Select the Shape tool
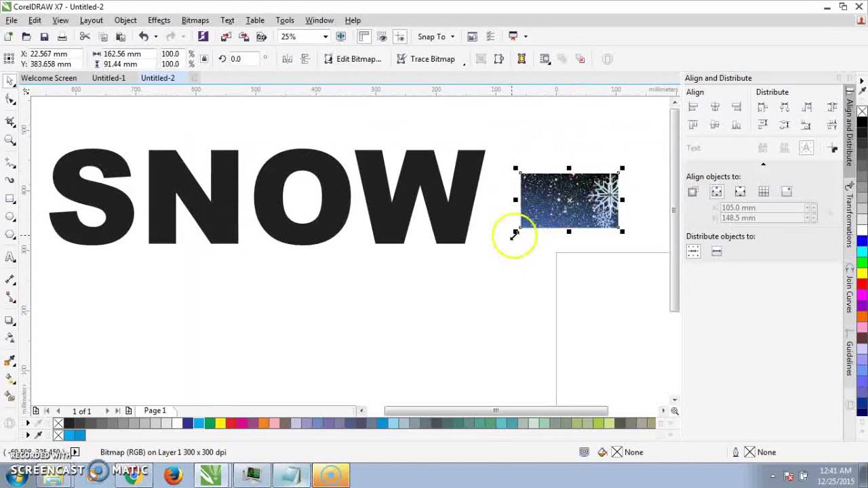This screenshot has width=868, height=488. (9, 100)
